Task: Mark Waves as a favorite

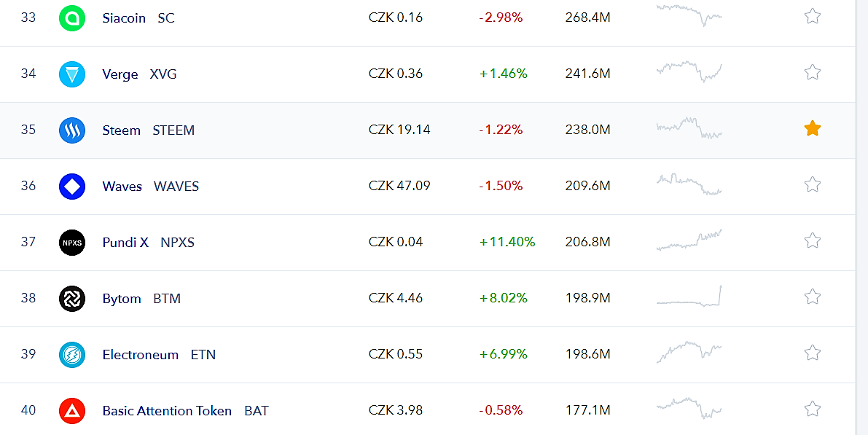Action: click(813, 184)
